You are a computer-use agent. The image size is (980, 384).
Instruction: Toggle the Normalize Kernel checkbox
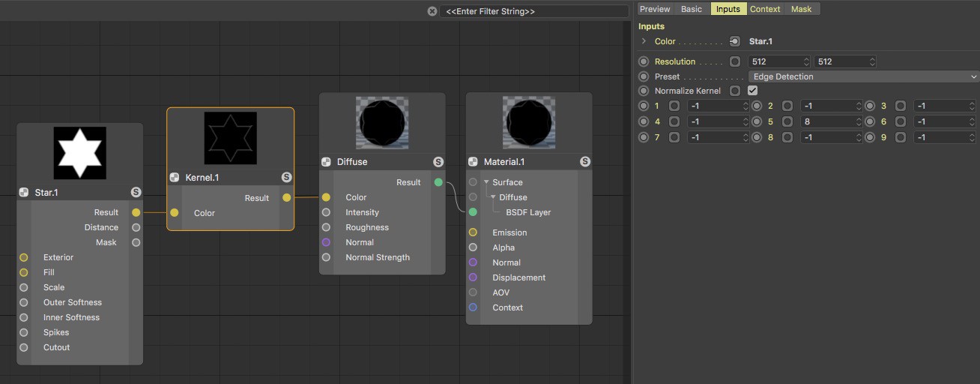point(752,91)
